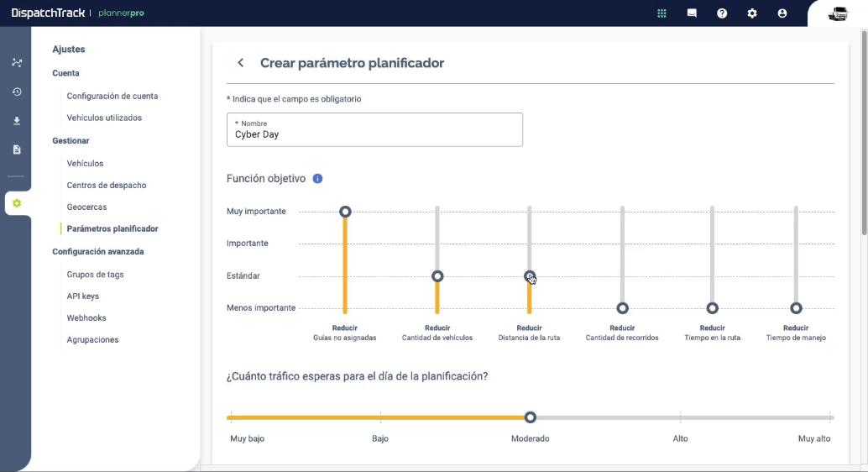Click Tiempo en la ruta slider handle
868x472 pixels.
click(x=713, y=308)
